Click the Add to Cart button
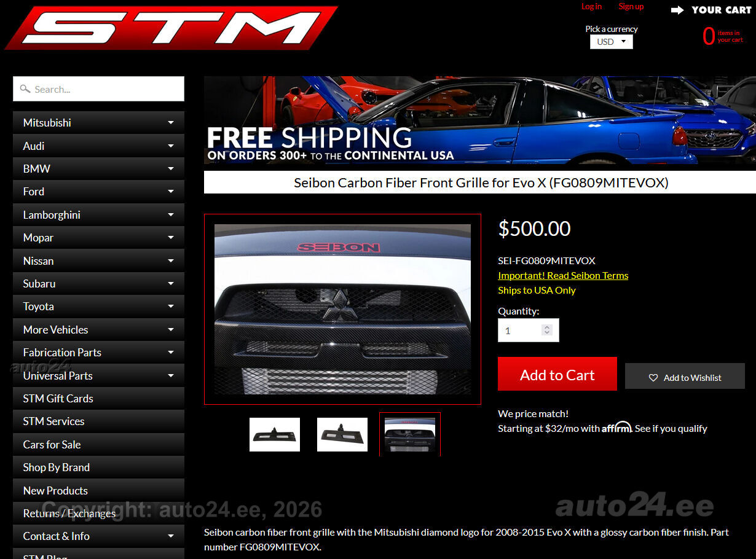The image size is (756, 559). pyautogui.click(x=557, y=374)
